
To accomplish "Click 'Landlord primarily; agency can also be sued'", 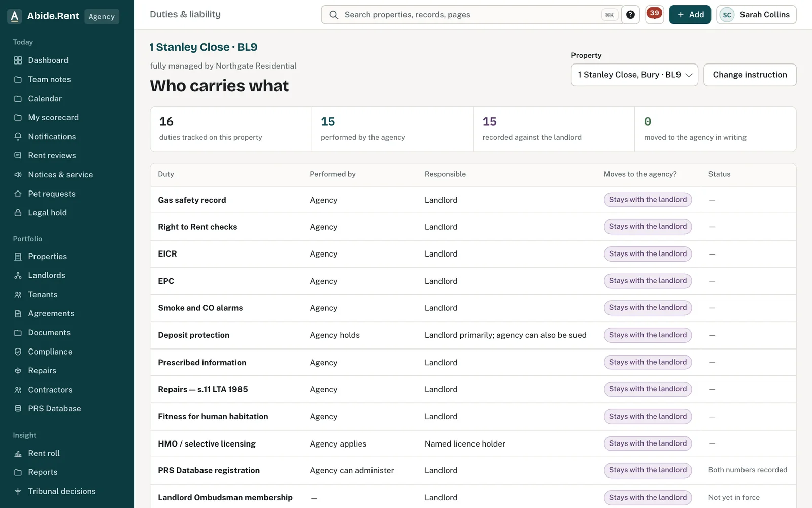I will [505, 335].
